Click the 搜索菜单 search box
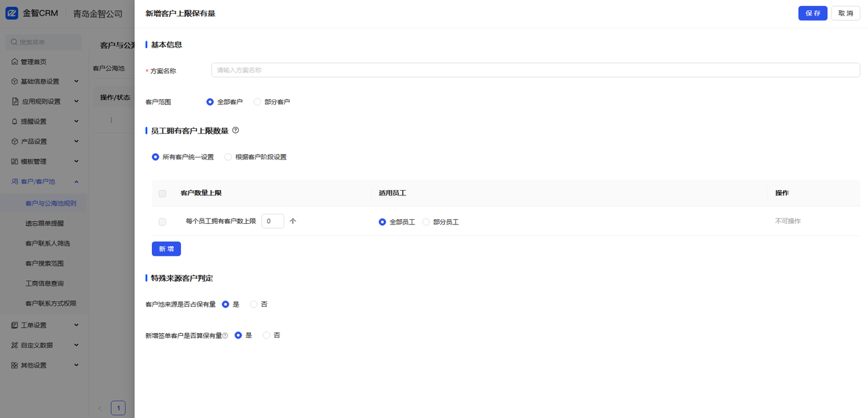This screenshot has height=418, width=868. pos(44,42)
